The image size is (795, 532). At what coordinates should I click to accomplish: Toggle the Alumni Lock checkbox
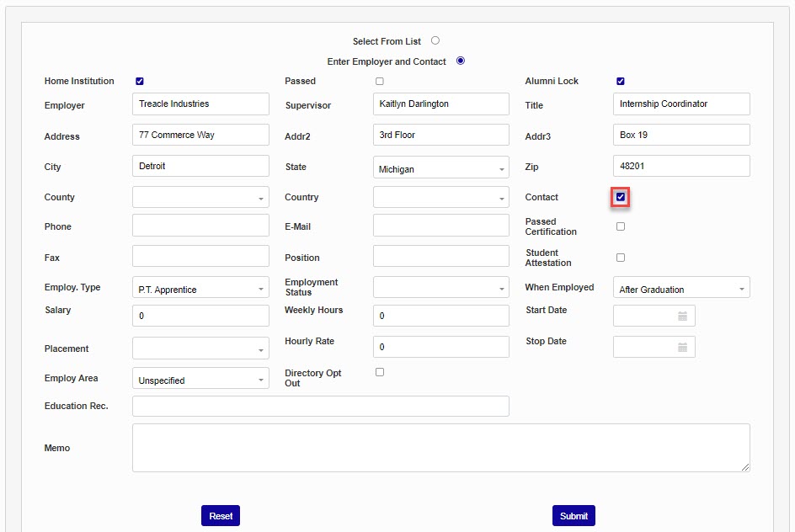tap(621, 82)
